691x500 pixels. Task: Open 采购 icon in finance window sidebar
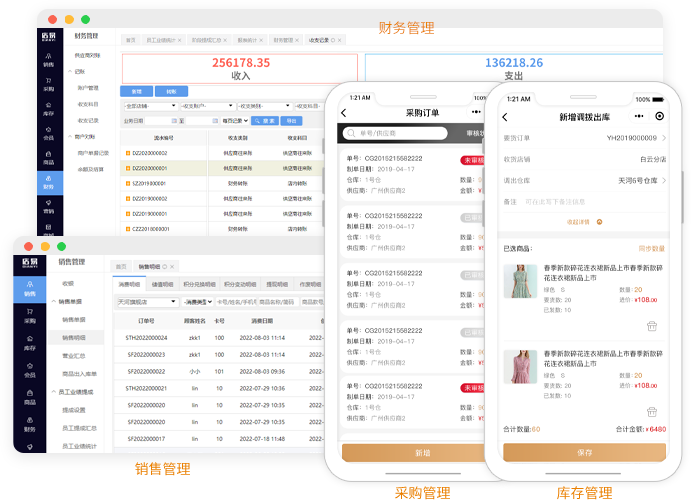[x=48, y=84]
